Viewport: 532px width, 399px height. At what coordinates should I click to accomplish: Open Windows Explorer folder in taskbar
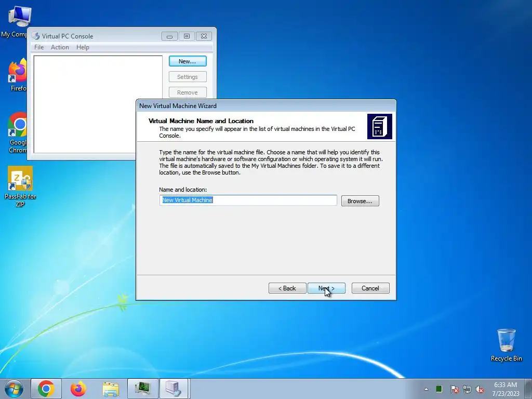coord(111,389)
